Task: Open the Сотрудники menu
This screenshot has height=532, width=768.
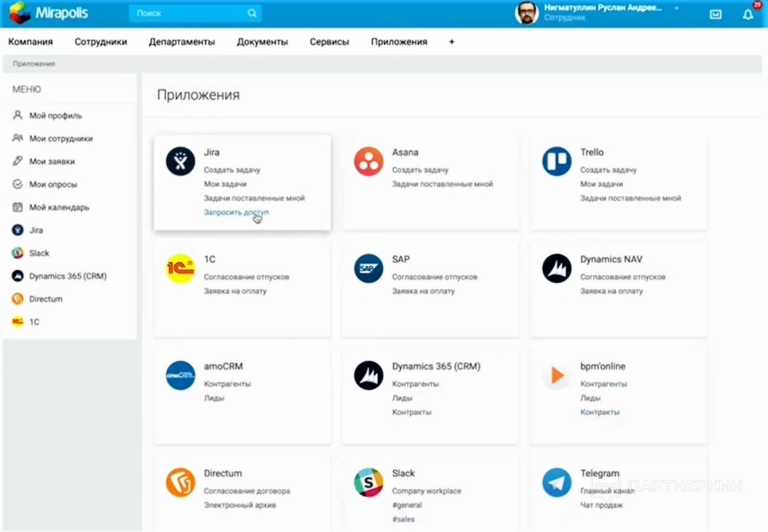Action: click(x=101, y=42)
